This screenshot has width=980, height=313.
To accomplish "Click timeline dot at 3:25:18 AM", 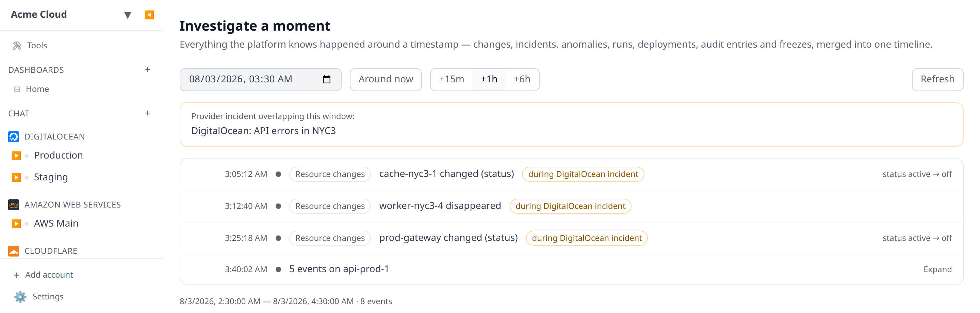I will (x=278, y=238).
